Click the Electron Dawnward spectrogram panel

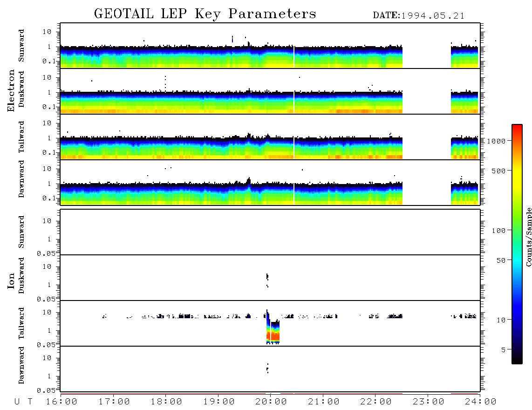pos(270,182)
